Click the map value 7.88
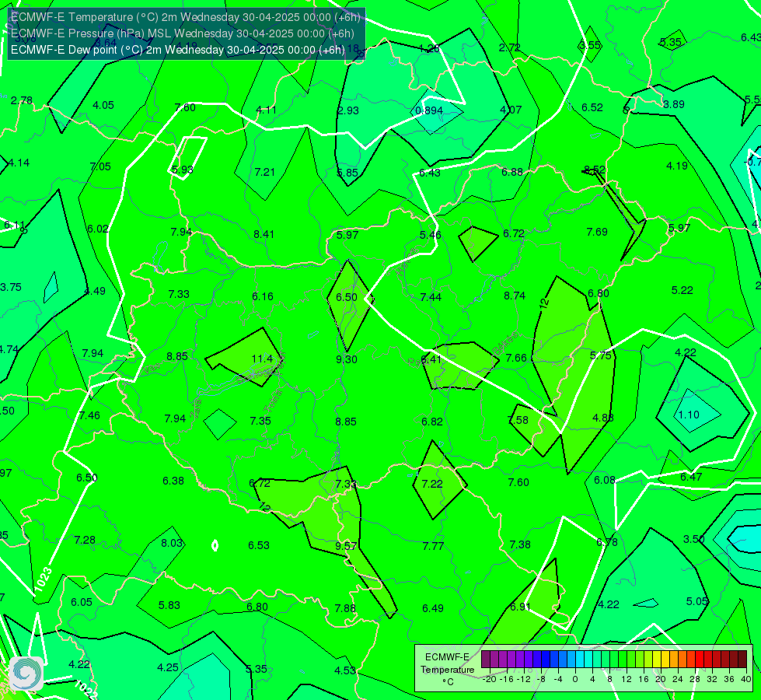This screenshot has height=700, width=761. click(345, 608)
